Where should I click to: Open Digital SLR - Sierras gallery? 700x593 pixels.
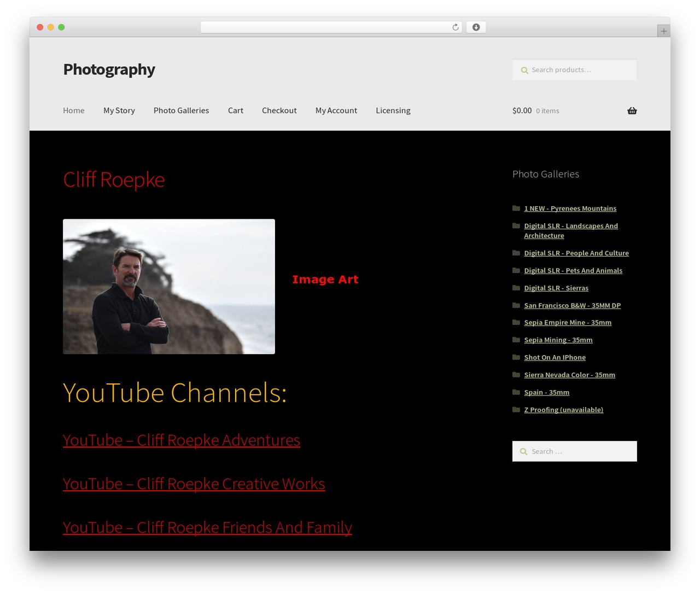point(556,288)
